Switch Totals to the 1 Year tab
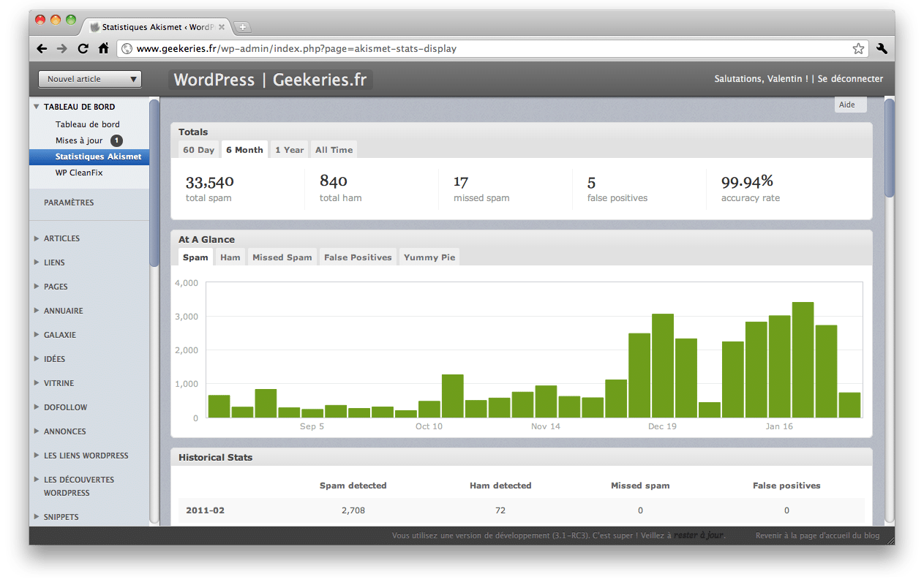Image resolution: width=924 pixels, height=585 pixels. (289, 150)
